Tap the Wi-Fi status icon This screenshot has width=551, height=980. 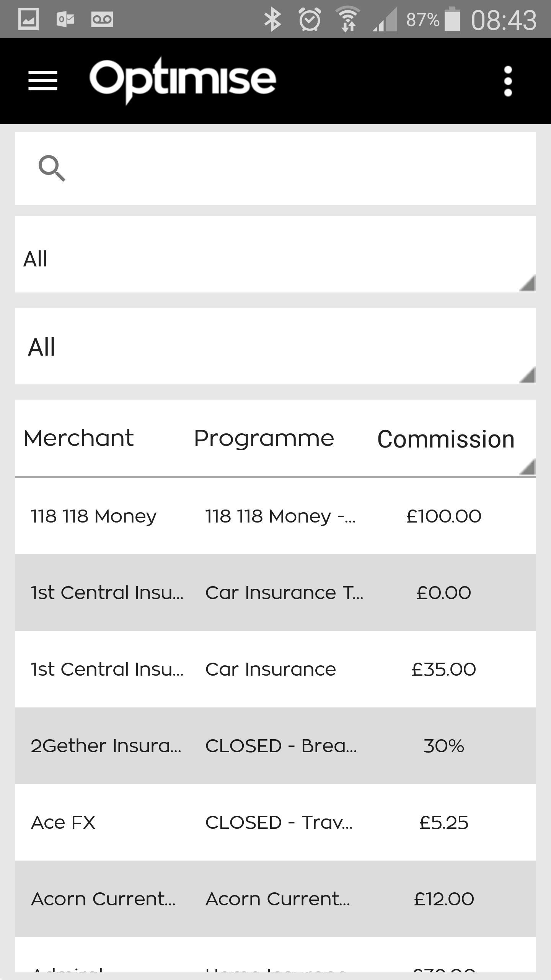point(347,20)
